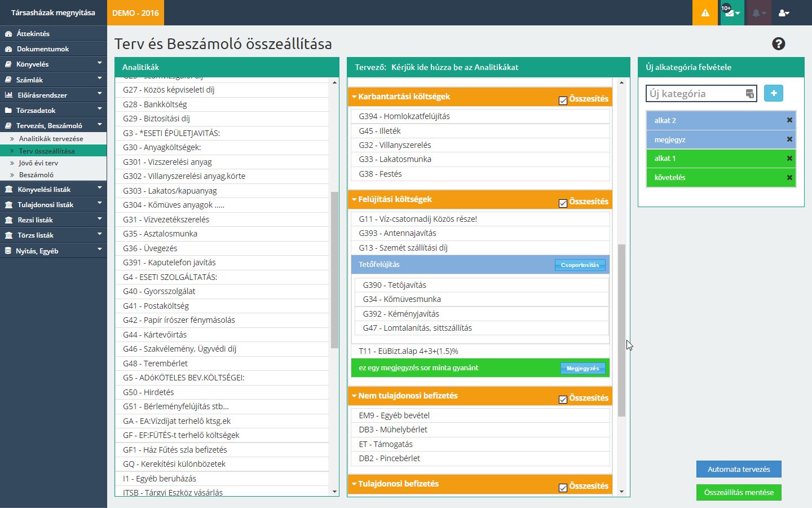Collapse the Karbantartási költségek section
This screenshot has width=812, height=508.
pyautogui.click(x=354, y=97)
